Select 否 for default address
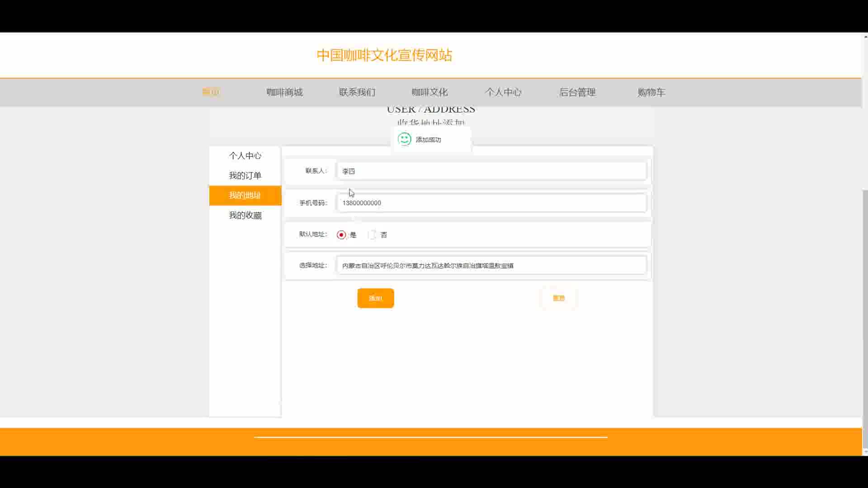The image size is (868, 488). tap(372, 235)
